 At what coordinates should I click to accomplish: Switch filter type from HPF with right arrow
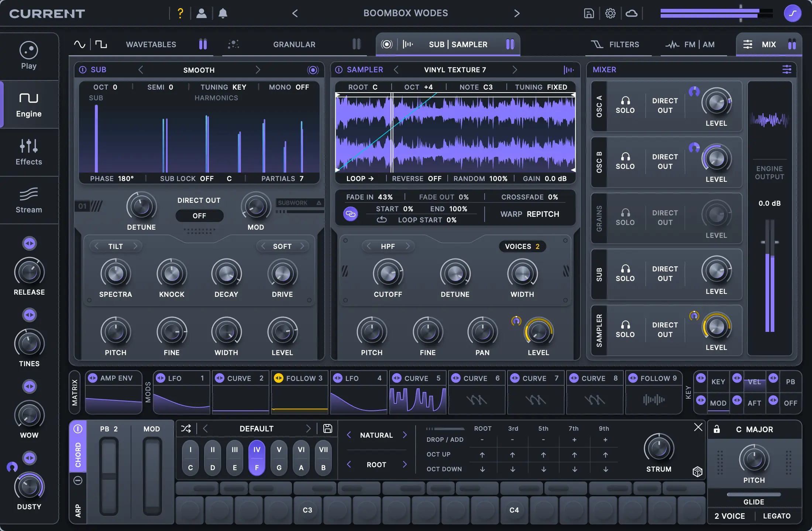coord(408,246)
